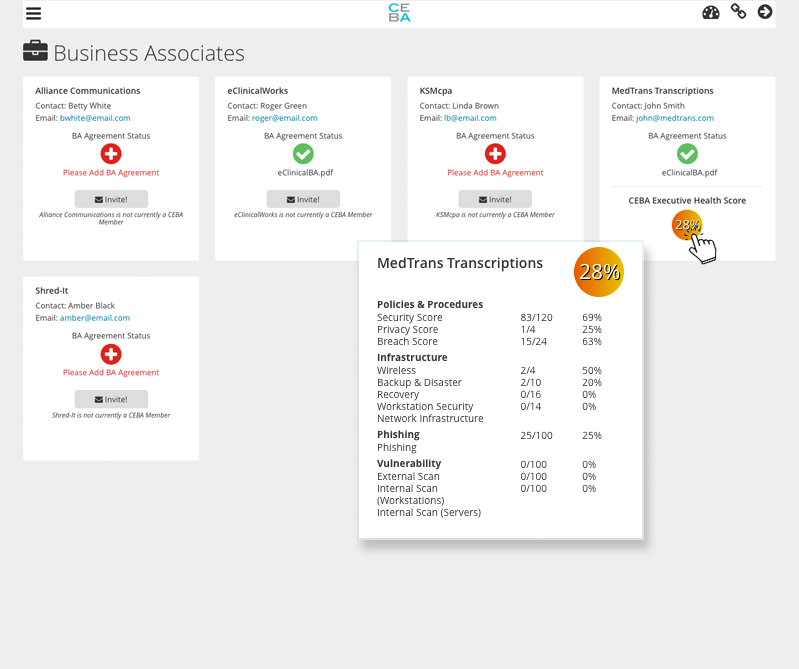Screen dimensions: 799x669
Task: Click the MedTrans Transcriptions card title
Action: pyautogui.click(x=662, y=91)
